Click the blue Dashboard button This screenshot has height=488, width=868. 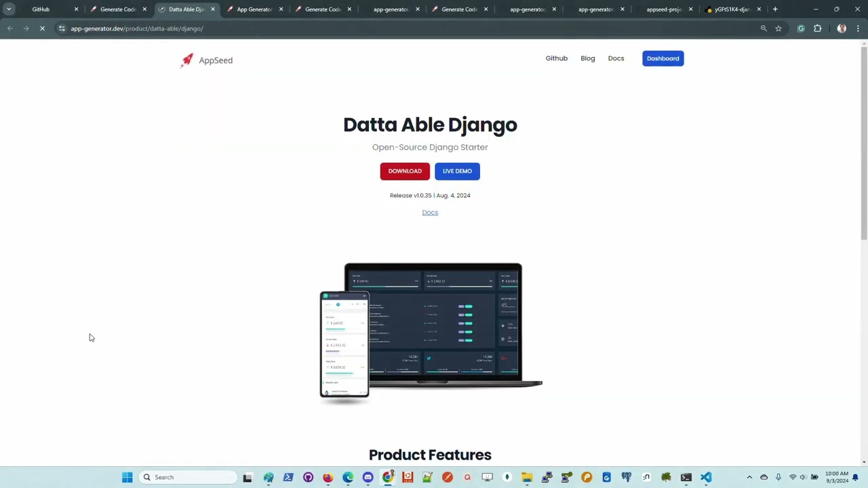663,58
